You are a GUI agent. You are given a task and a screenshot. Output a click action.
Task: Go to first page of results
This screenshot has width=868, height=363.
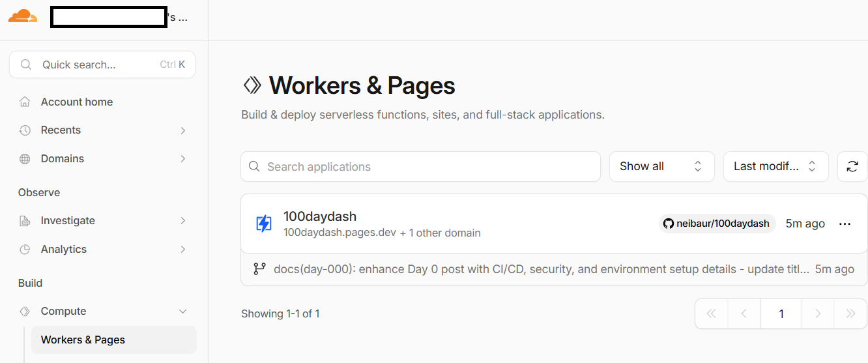(x=712, y=313)
